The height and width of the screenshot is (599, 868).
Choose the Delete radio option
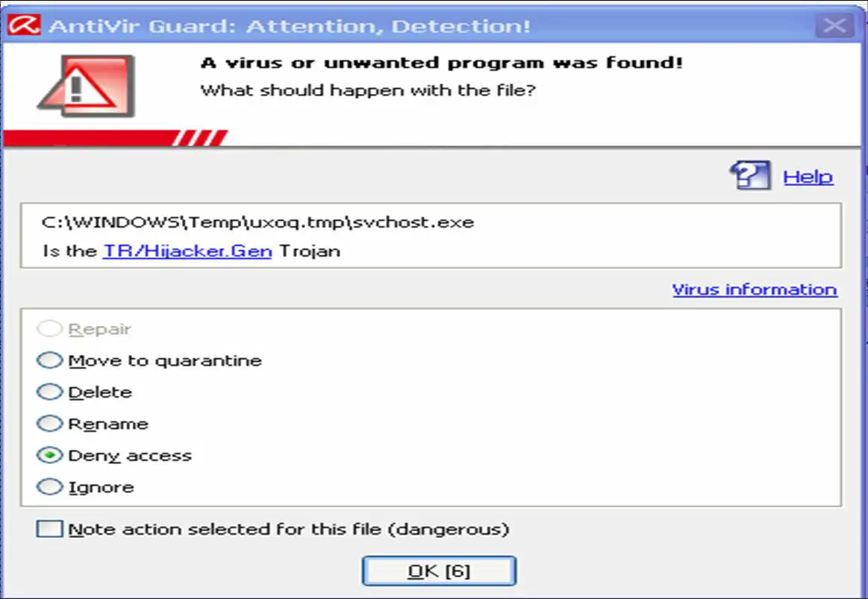[49, 392]
